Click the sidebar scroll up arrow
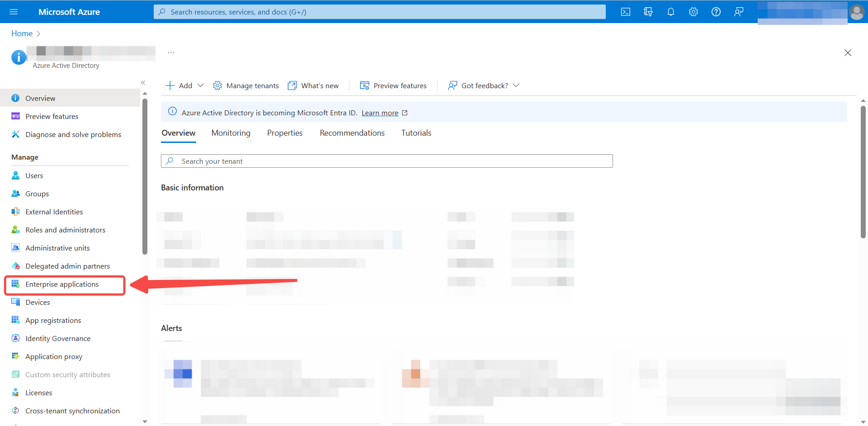The height and width of the screenshot is (426, 868). tap(145, 93)
